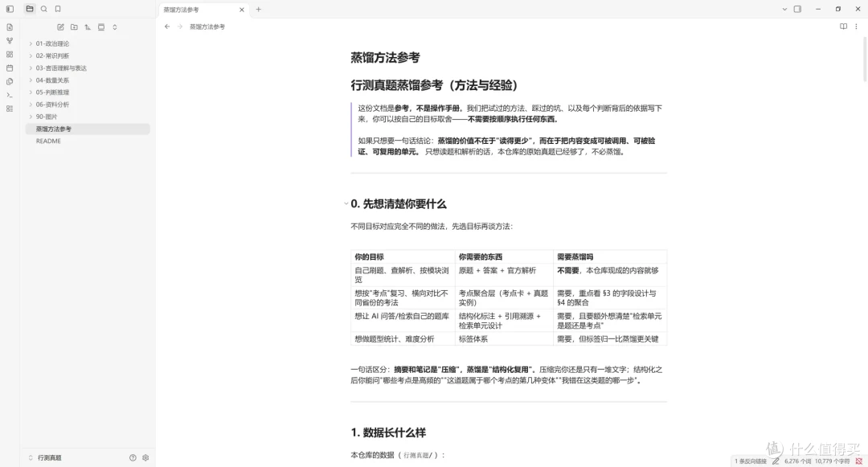Open graph view from the ribbon
The width and height of the screenshot is (868, 467).
click(10, 40)
